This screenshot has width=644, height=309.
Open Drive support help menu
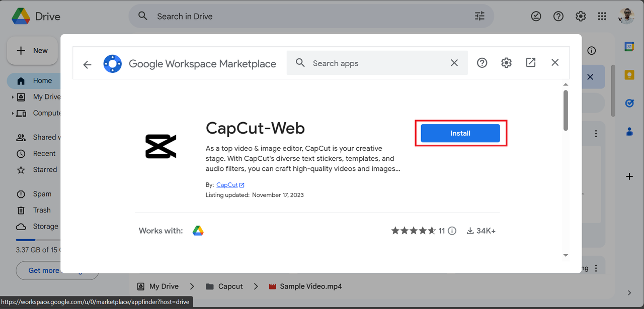click(x=558, y=16)
